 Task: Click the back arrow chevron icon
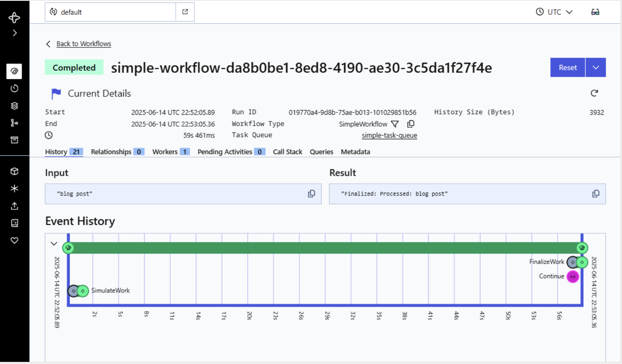[48, 44]
